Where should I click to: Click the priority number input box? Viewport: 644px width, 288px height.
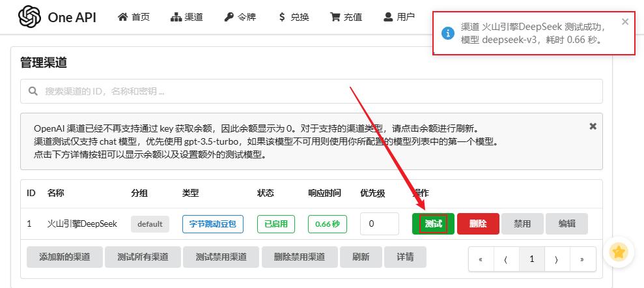coord(379,223)
